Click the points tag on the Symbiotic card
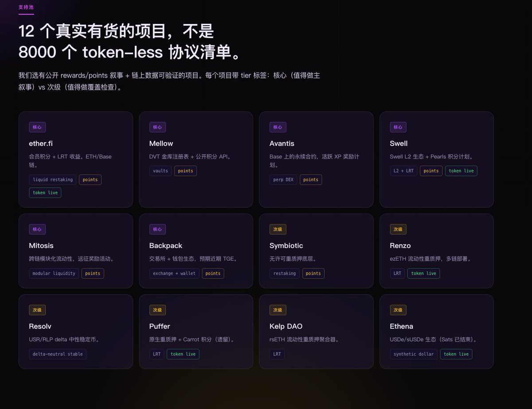The height and width of the screenshot is (409, 532). [x=313, y=273]
